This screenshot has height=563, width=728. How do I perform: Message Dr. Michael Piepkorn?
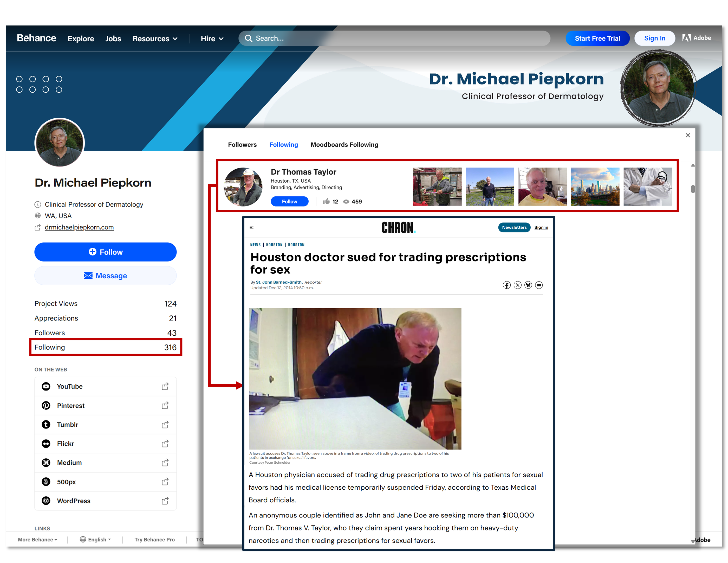pyautogui.click(x=105, y=276)
